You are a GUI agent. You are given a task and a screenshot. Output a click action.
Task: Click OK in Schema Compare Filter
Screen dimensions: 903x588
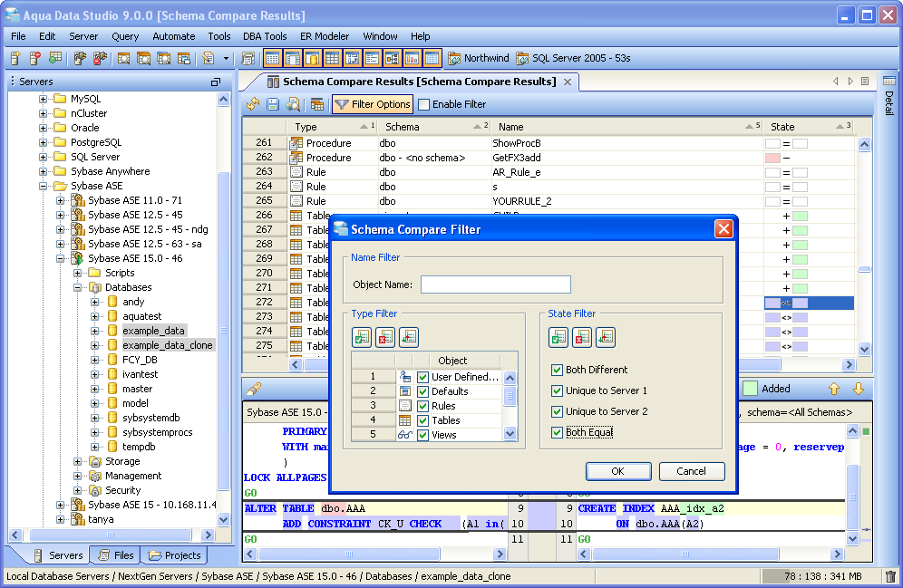coord(617,471)
